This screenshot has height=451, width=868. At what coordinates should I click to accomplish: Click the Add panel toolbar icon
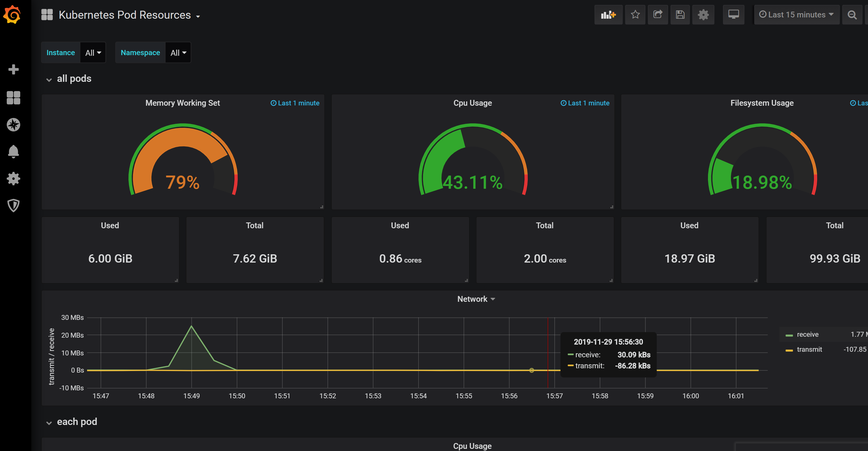click(x=608, y=15)
